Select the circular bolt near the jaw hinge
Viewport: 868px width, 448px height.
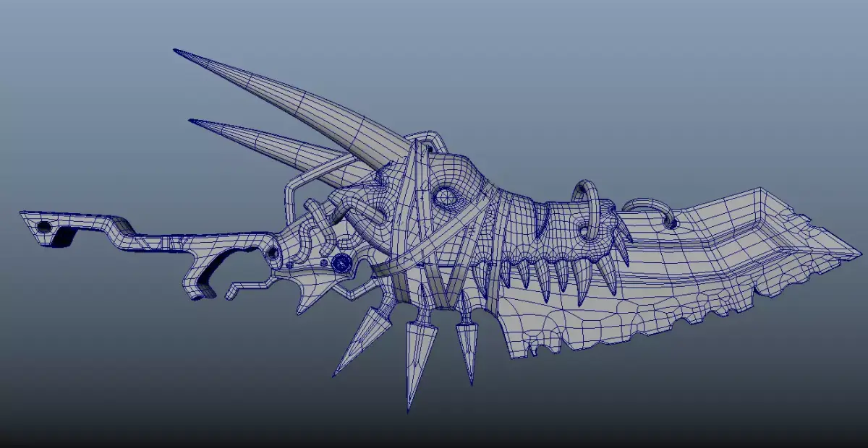tap(341, 264)
